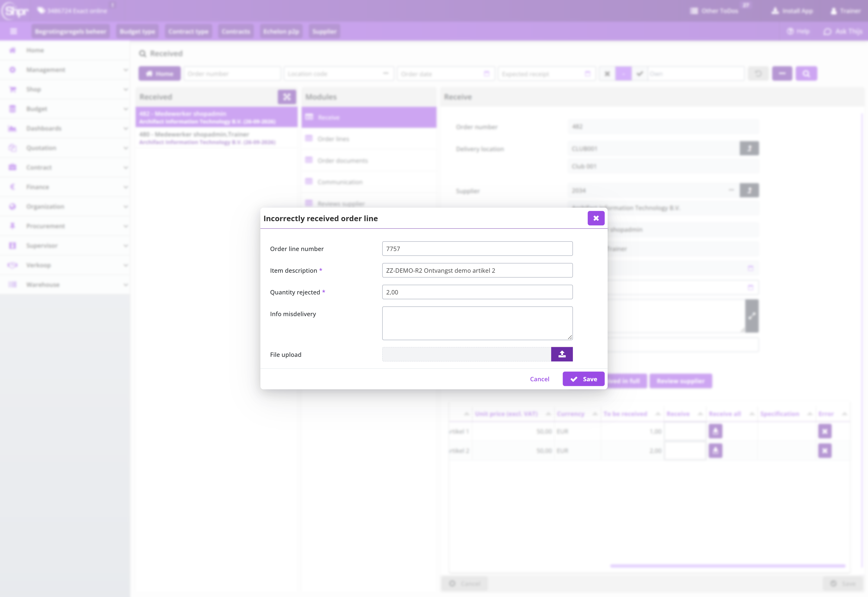Screen dimensions: 868x597
Task: Click the reset filter refresh icon
Action: click(x=758, y=74)
